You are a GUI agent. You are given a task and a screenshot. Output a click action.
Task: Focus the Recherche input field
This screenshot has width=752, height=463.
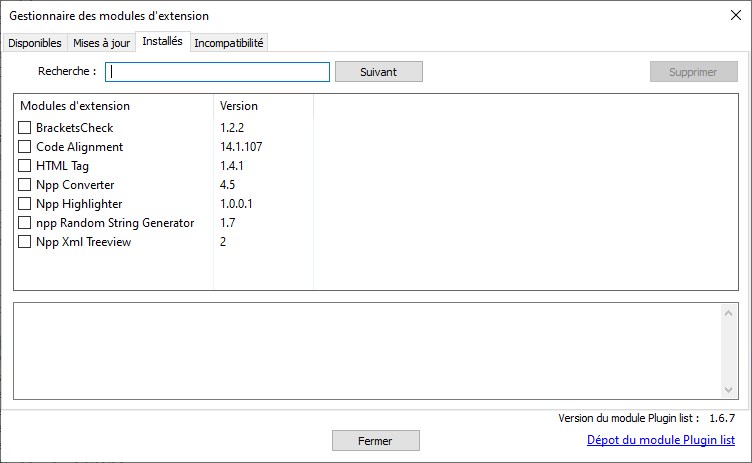[x=217, y=71]
